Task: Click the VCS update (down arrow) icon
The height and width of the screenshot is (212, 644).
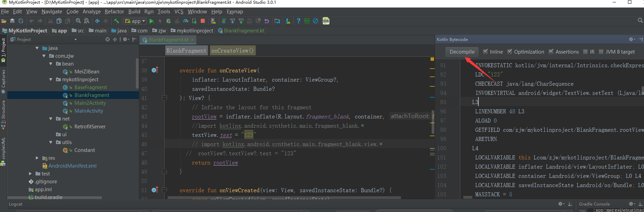Action: click(x=233, y=21)
